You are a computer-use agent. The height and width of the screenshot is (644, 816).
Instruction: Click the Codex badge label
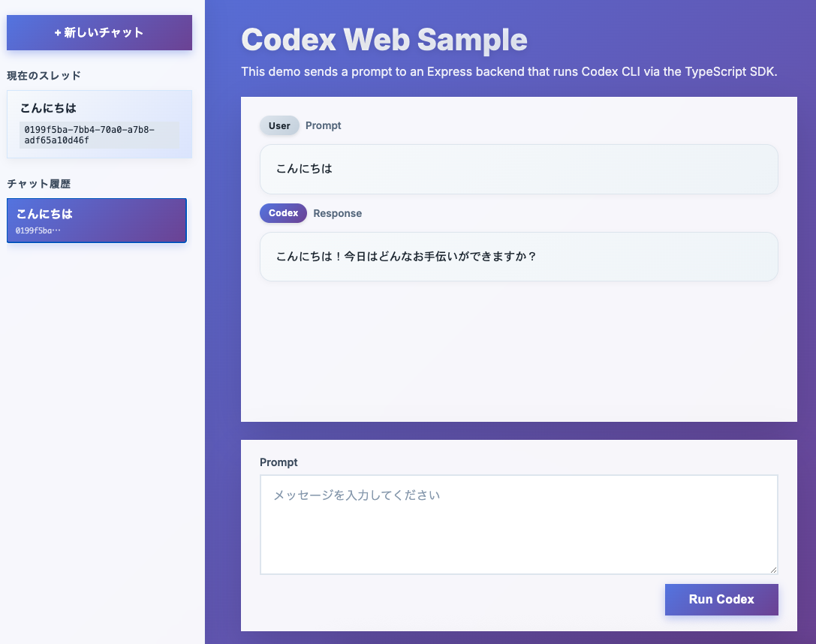tap(283, 213)
